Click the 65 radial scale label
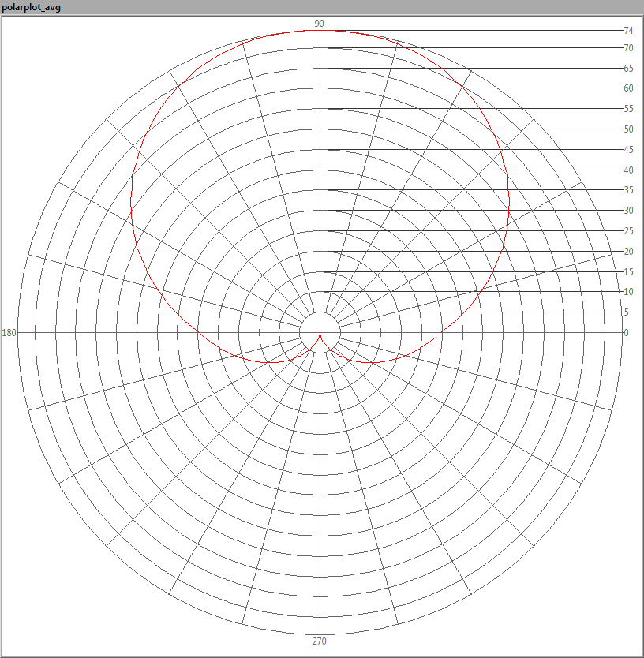This screenshot has height=658, width=644. [628, 69]
